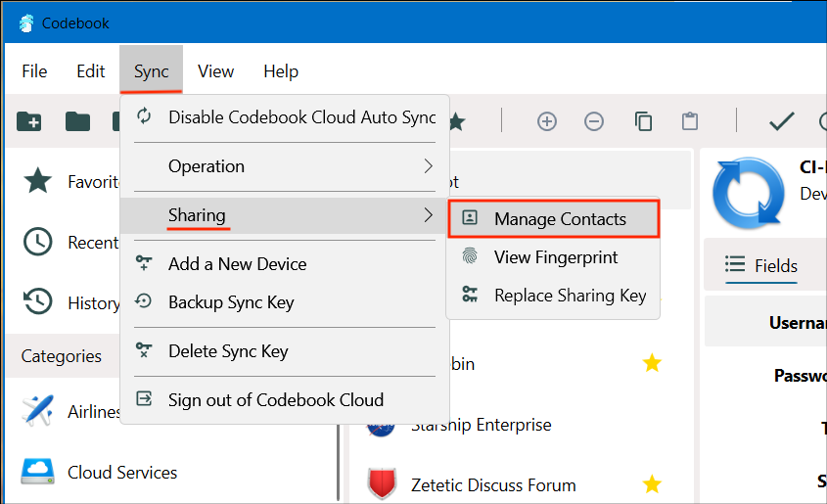Expand the Operation submenu
This screenshot has width=827, height=504.
[285, 166]
